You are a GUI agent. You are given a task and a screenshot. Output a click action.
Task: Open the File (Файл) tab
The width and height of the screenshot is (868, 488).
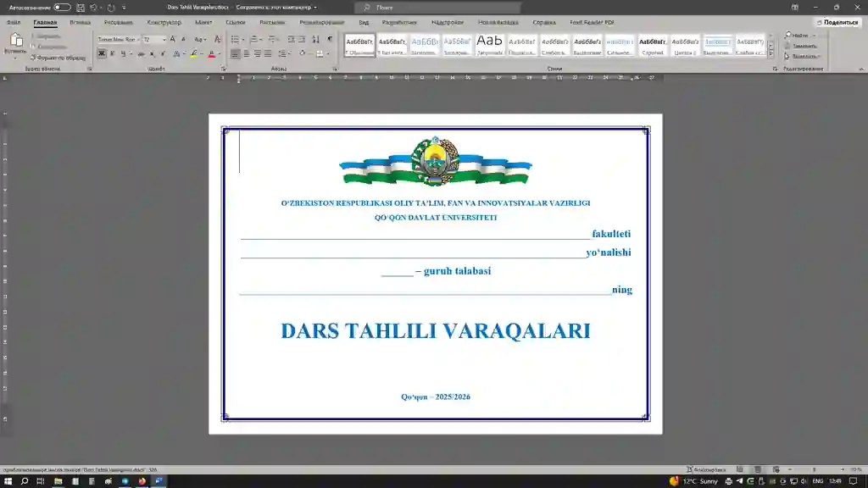click(14, 23)
